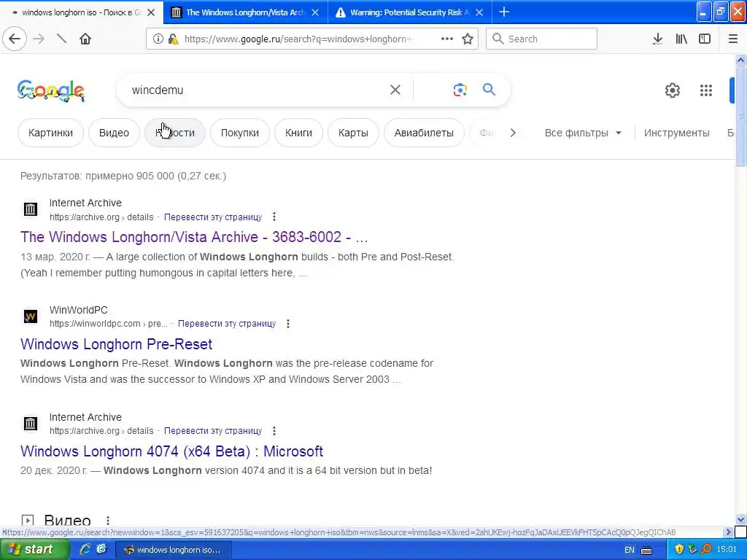Search by image using the camera icon
The image size is (747, 560).
pos(460,90)
